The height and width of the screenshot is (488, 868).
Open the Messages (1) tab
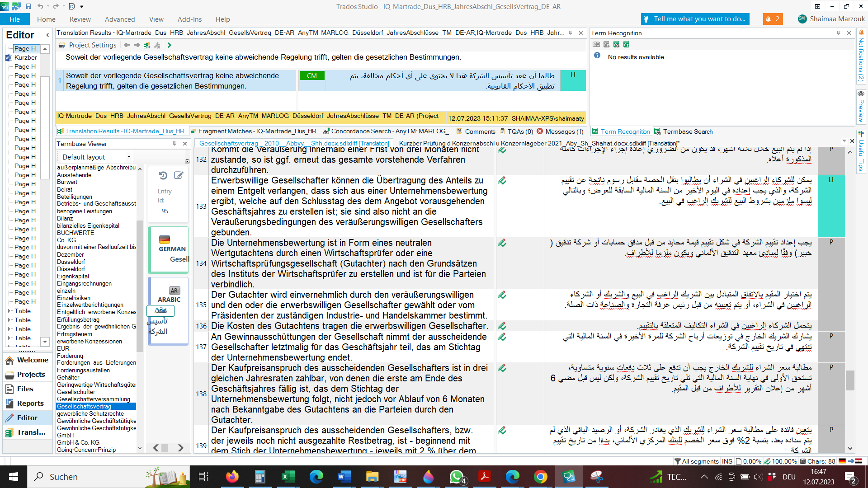pos(560,131)
